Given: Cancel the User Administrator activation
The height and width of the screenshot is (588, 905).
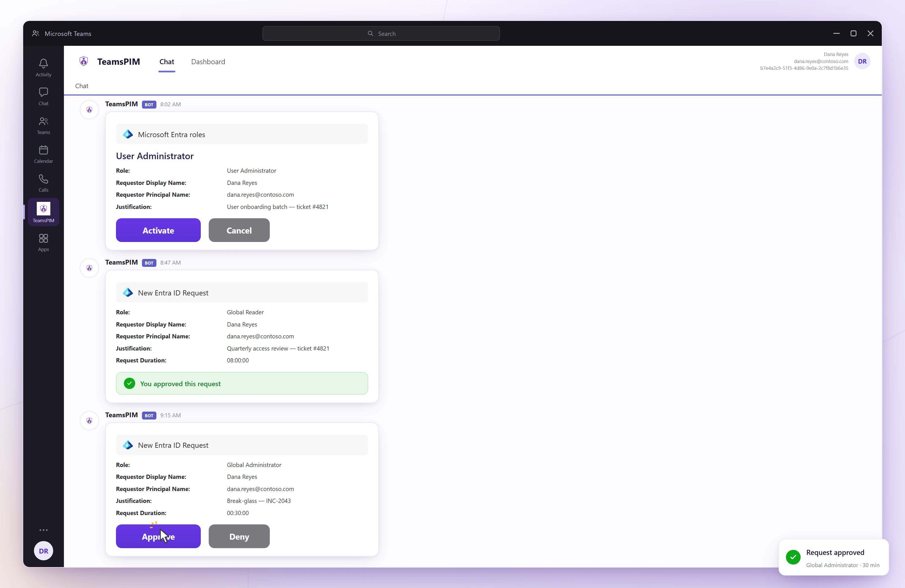Looking at the screenshot, I should point(239,230).
